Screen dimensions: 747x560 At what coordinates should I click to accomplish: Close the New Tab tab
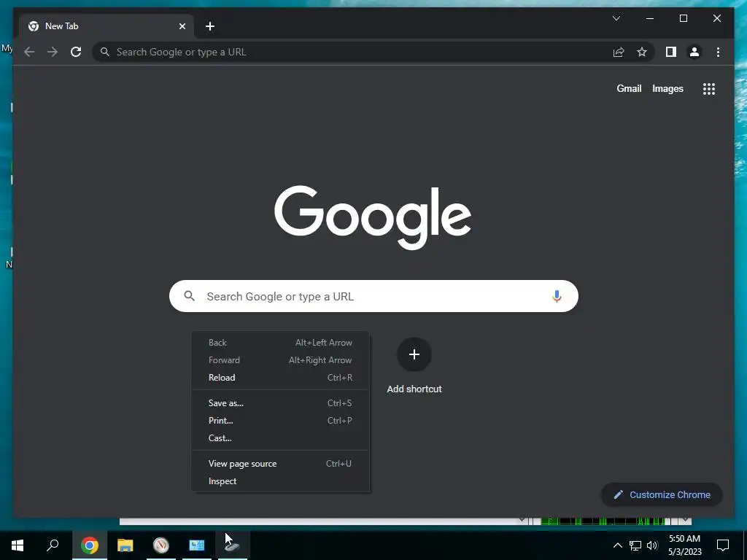coord(182,26)
